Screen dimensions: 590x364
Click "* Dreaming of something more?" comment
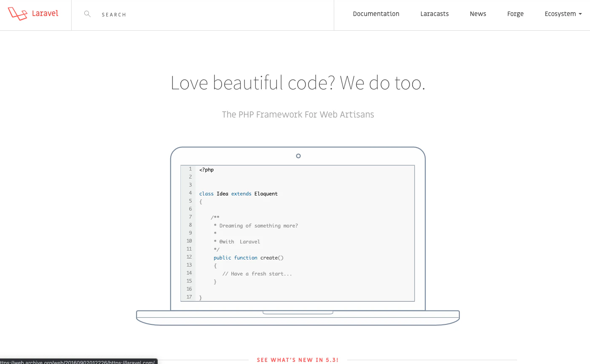point(256,226)
